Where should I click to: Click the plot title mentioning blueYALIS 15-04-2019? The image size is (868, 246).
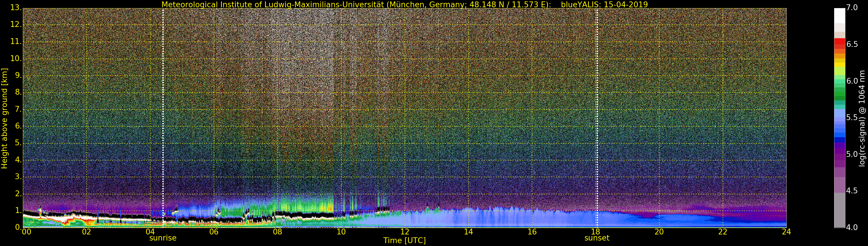(404, 4)
